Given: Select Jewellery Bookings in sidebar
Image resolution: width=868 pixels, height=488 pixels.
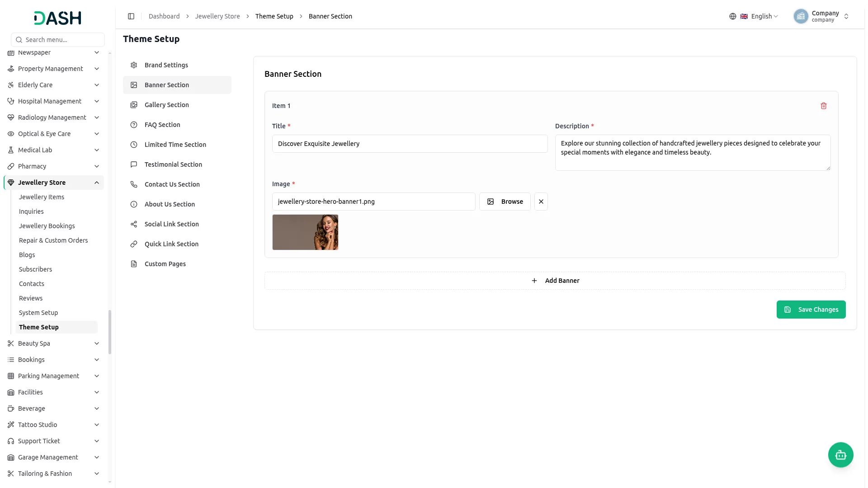Looking at the screenshot, I should pyautogui.click(x=47, y=226).
